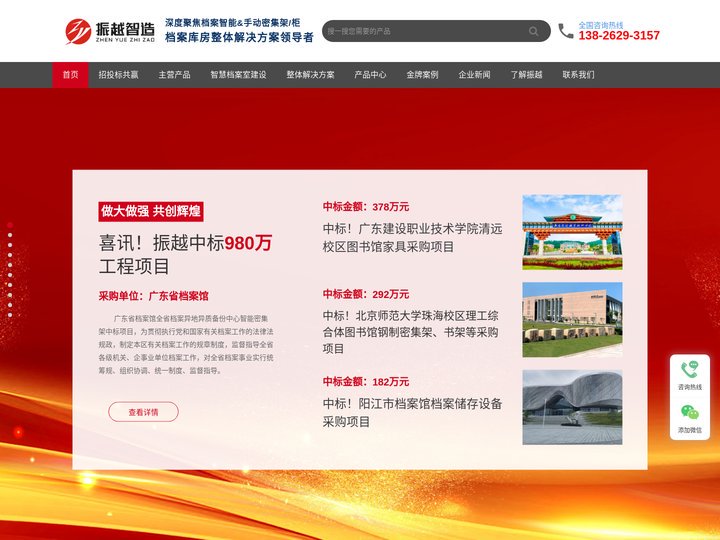Click the 全国咨询热线 label

pyautogui.click(x=601, y=25)
